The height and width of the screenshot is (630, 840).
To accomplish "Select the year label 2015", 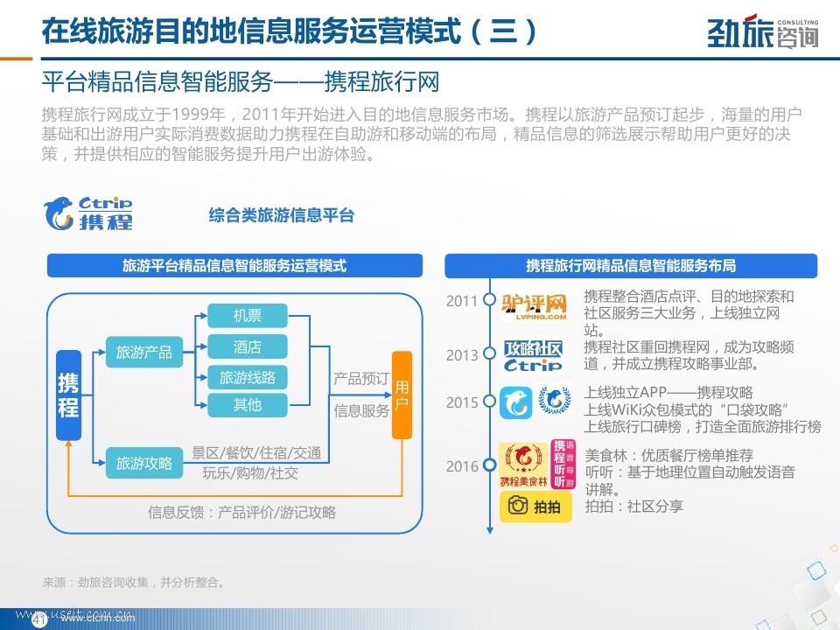I will pyautogui.click(x=462, y=402).
